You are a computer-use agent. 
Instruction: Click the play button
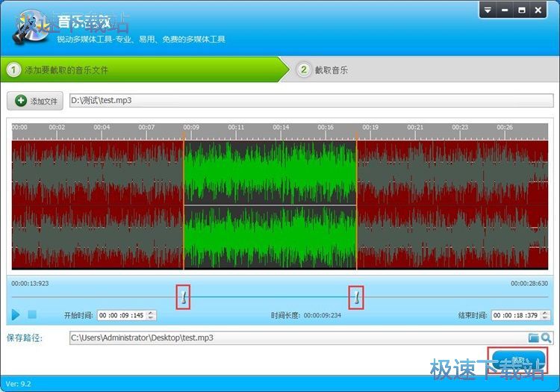(x=16, y=315)
